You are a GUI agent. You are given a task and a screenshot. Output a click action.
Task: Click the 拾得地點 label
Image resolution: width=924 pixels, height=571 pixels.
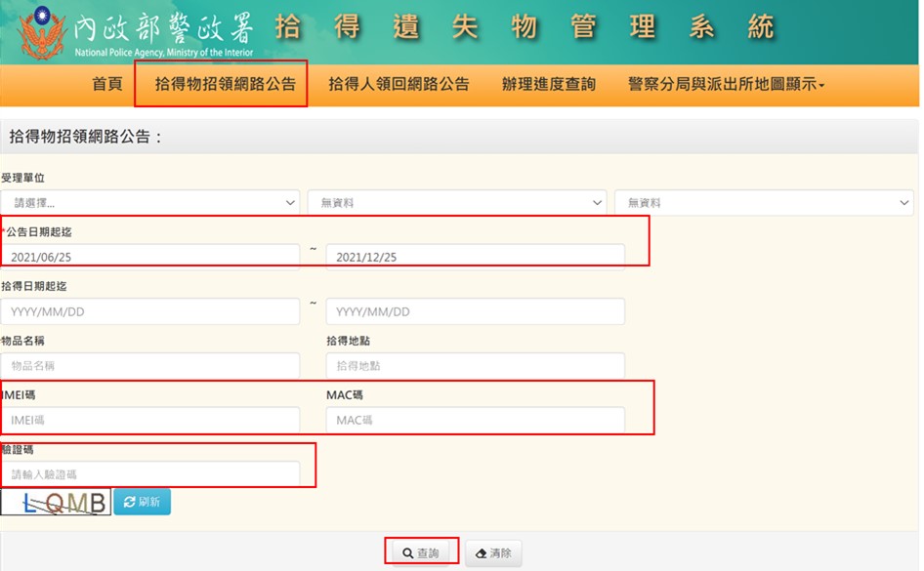pyautogui.click(x=349, y=341)
